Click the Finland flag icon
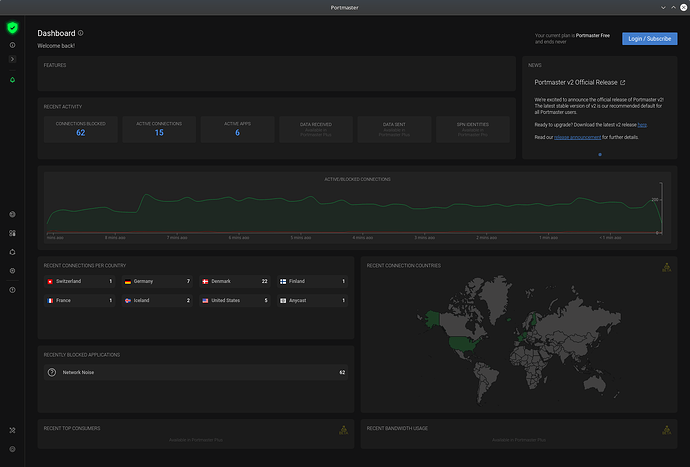The height and width of the screenshot is (467, 690). [x=283, y=282]
